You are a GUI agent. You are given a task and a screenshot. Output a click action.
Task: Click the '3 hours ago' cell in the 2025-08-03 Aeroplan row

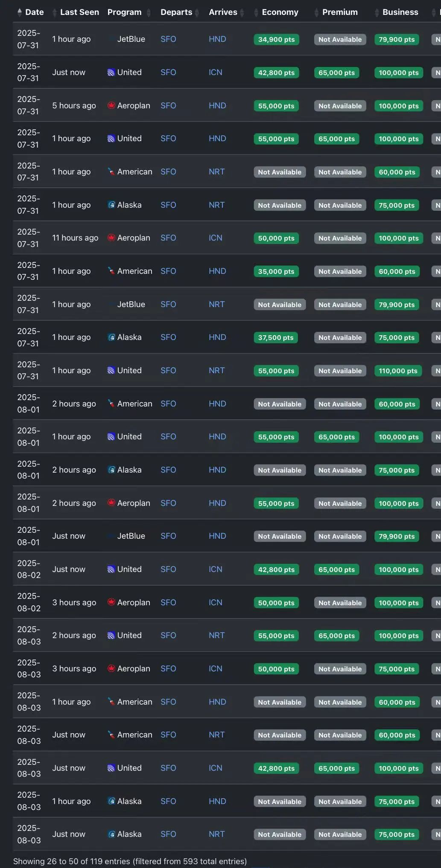click(x=74, y=668)
